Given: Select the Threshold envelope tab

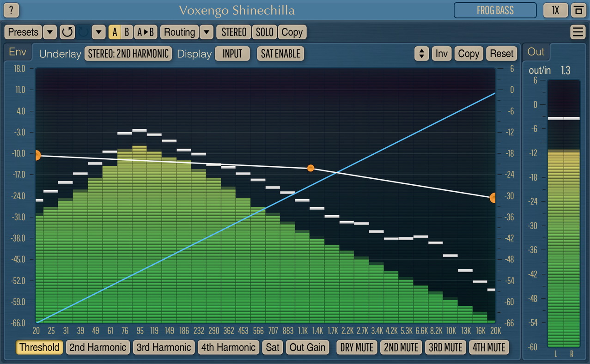Looking at the screenshot, I should [x=39, y=347].
